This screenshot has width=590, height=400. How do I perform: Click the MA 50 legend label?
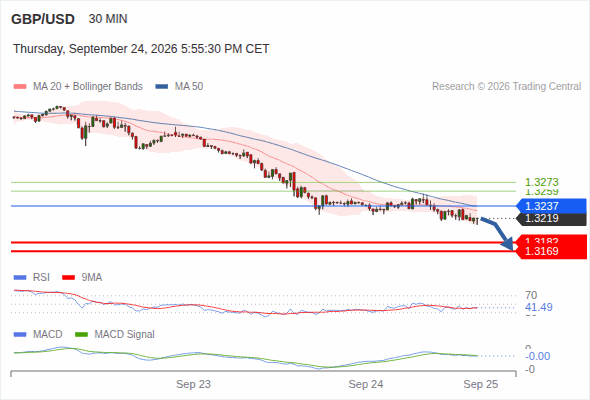(x=189, y=87)
